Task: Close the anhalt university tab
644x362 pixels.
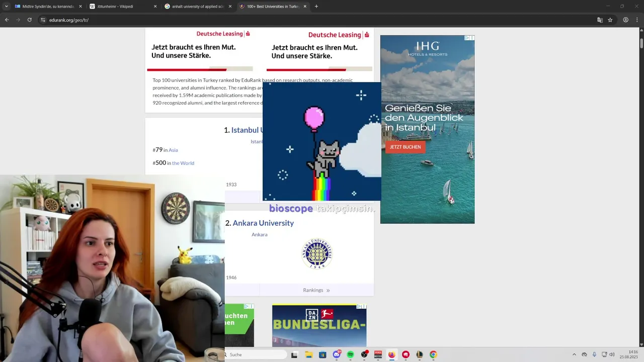Action: tap(230, 7)
